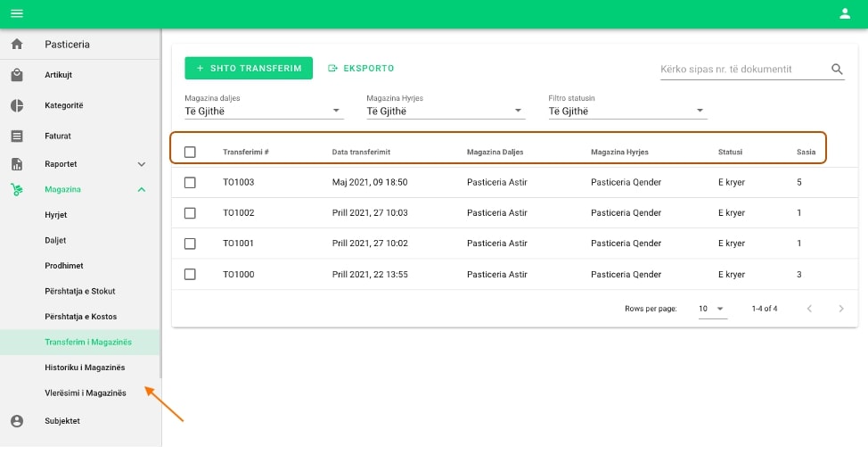Viewport: 868px width, 471px height.
Task: Click the Subjektet person icon
Action: coord(16,421)
